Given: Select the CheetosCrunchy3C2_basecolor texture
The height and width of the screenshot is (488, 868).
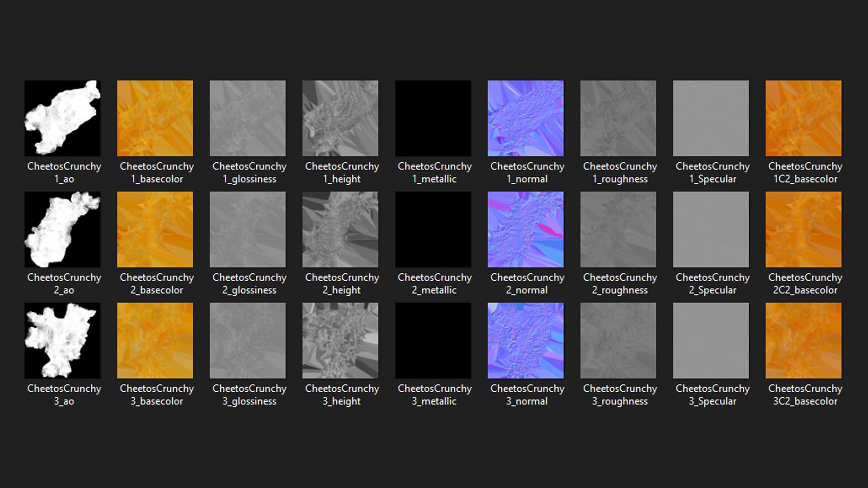Looking at the screenshot, I should pos(803,341).
